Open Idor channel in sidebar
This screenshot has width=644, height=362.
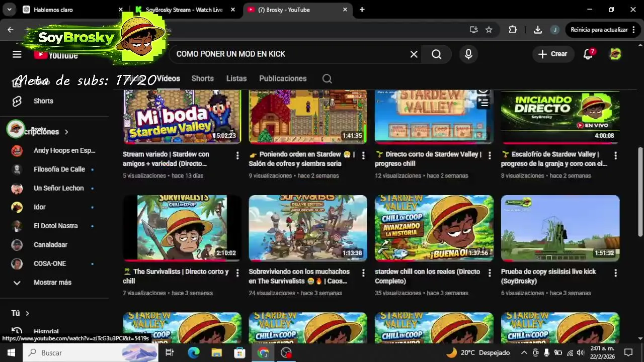pyautogui.click(x=54, y=207)
